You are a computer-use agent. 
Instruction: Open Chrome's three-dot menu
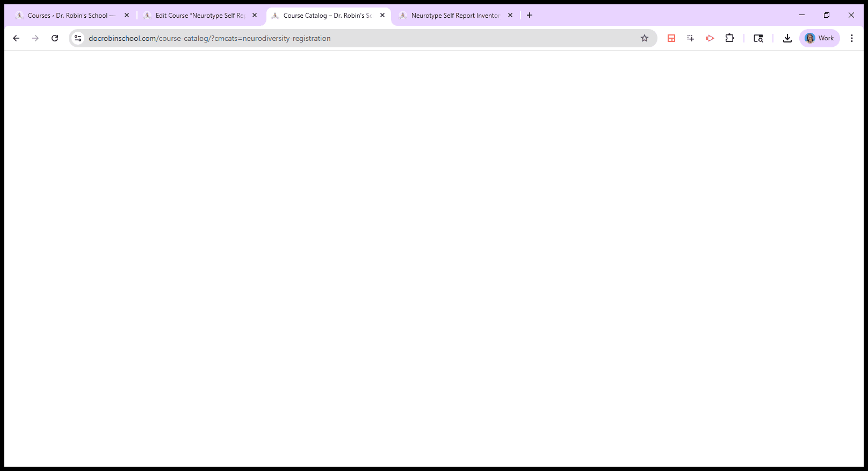pyautogui.click(x=852, y=38)
